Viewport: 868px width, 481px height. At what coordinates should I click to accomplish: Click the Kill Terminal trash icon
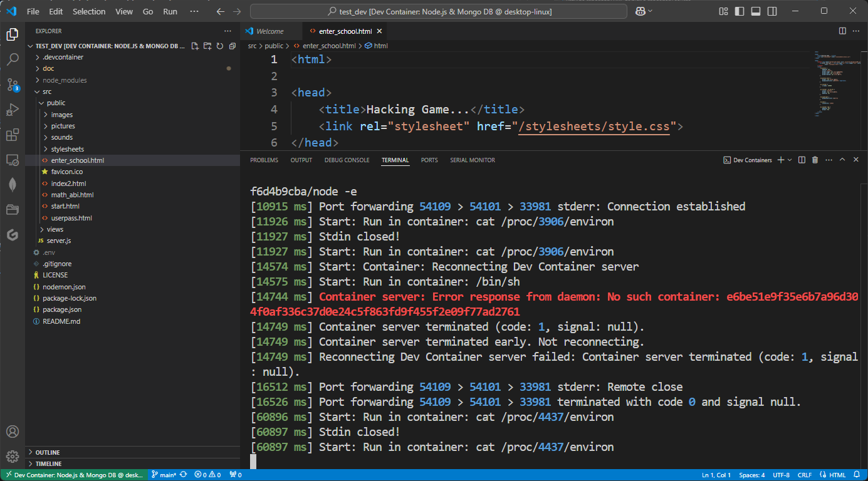pyautogui.click(x=815, y=160)
